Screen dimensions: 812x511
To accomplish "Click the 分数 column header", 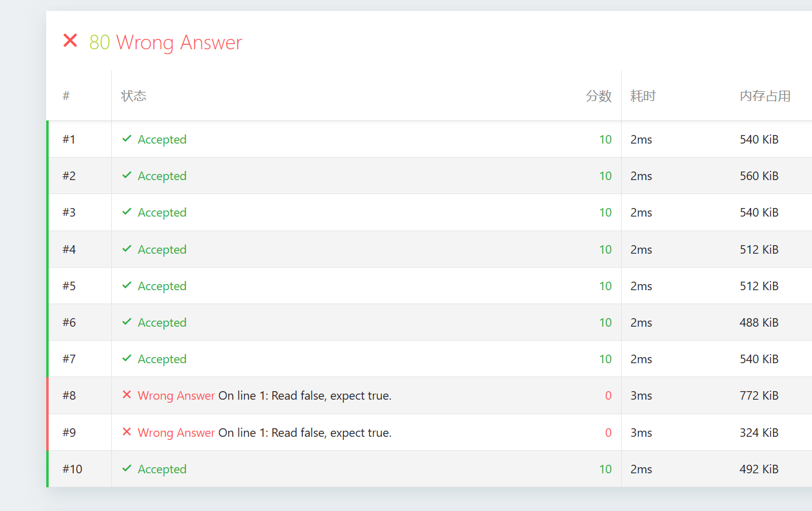I will [599, 96].
